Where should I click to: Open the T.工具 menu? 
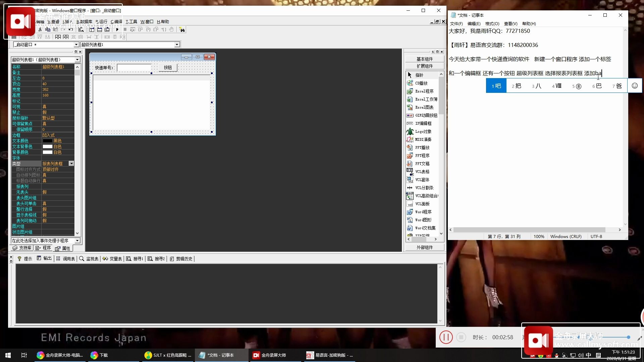(x=131, y=21)
